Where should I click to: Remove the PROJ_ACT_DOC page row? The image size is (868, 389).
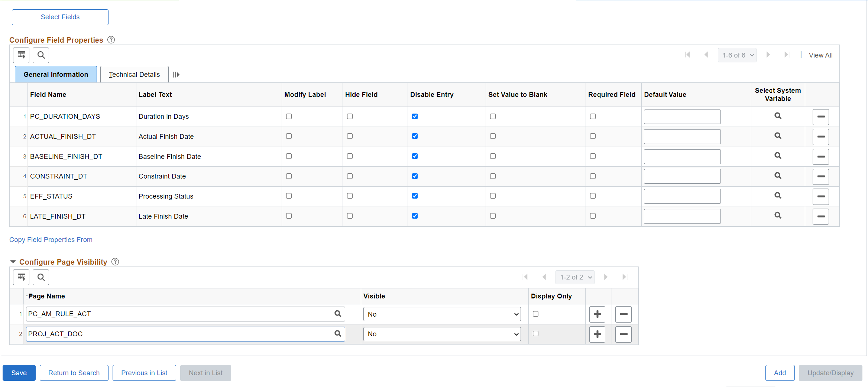click(x=624, y=334)
